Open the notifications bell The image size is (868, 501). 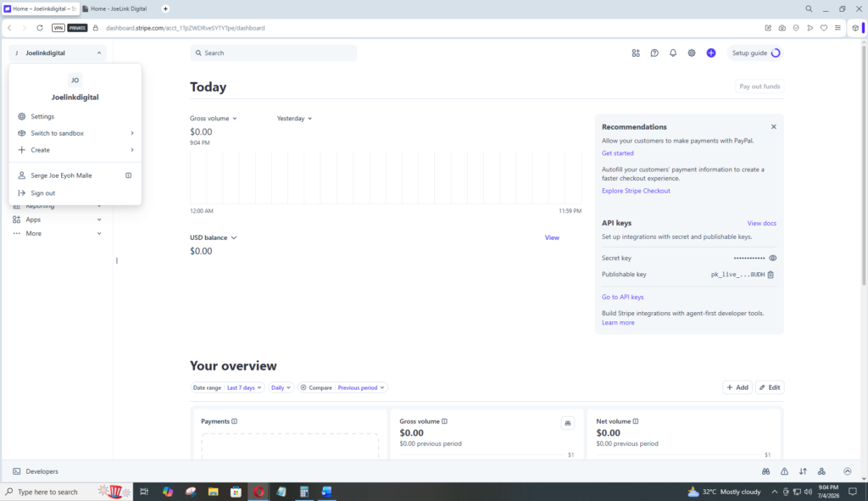(672, 53)
